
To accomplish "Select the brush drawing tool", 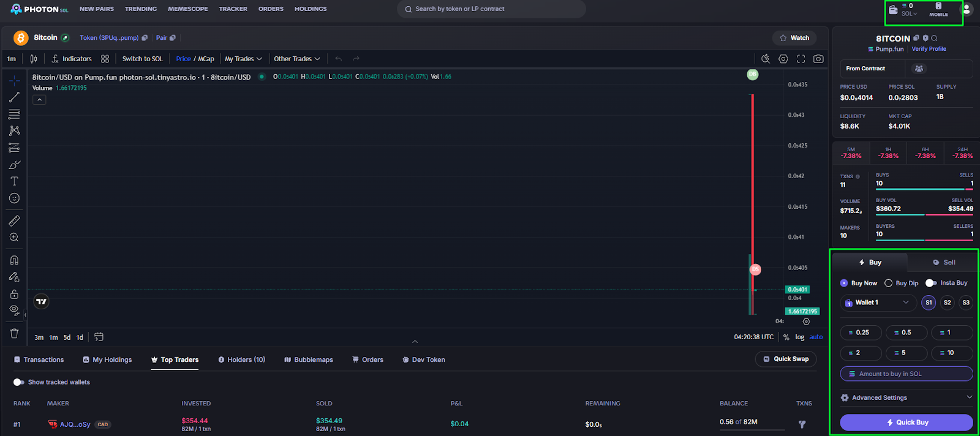I will coord(14,165).
